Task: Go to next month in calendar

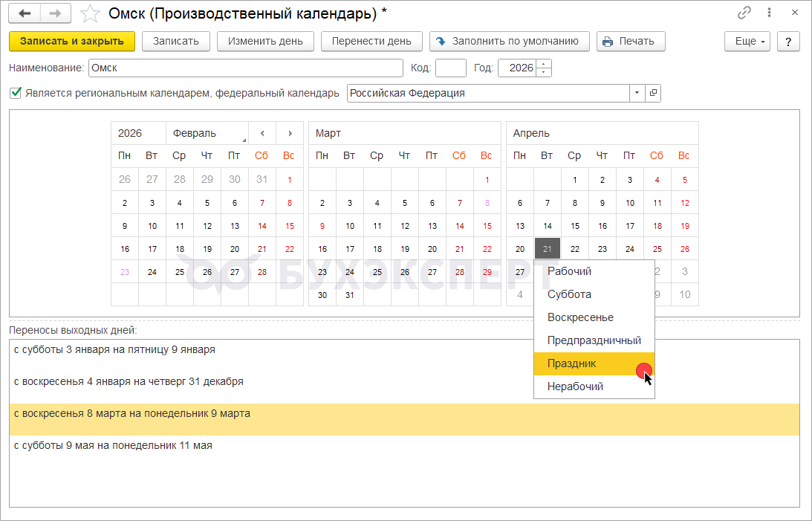Action: [290, 134]
